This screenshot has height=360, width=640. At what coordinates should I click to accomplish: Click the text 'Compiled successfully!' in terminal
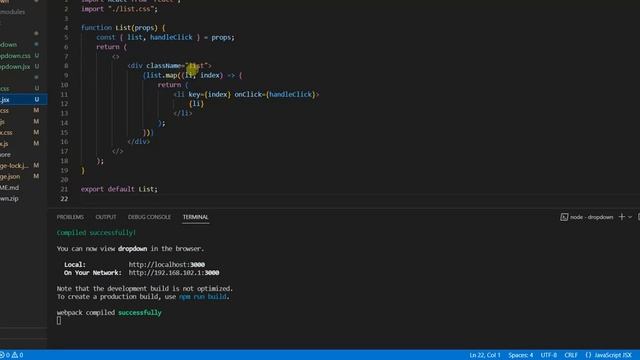(96, 233)
